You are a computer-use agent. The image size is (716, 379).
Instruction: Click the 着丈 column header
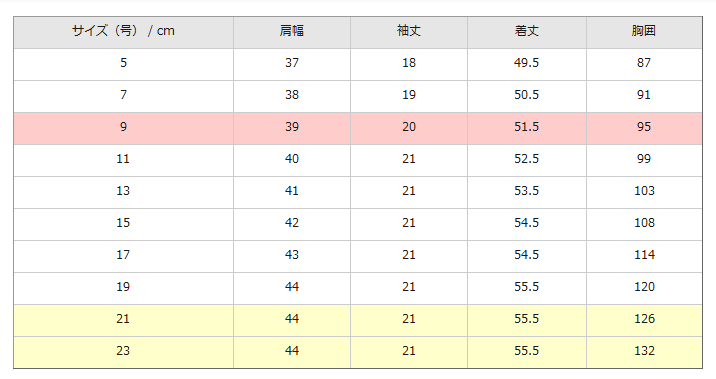[526, 32]
